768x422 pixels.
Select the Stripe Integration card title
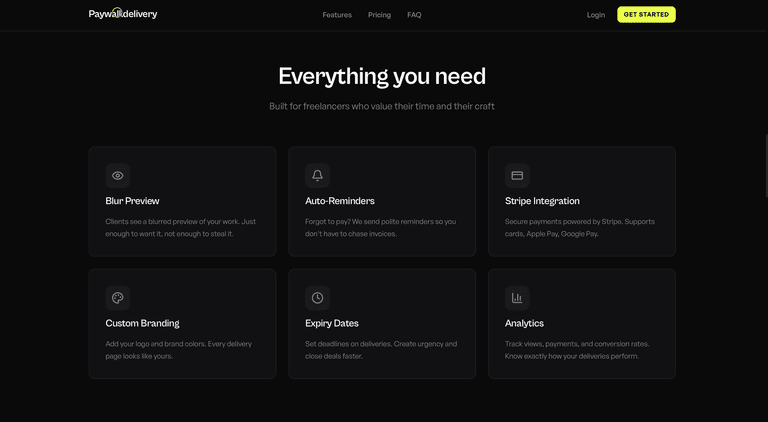(x=542, y=201)
